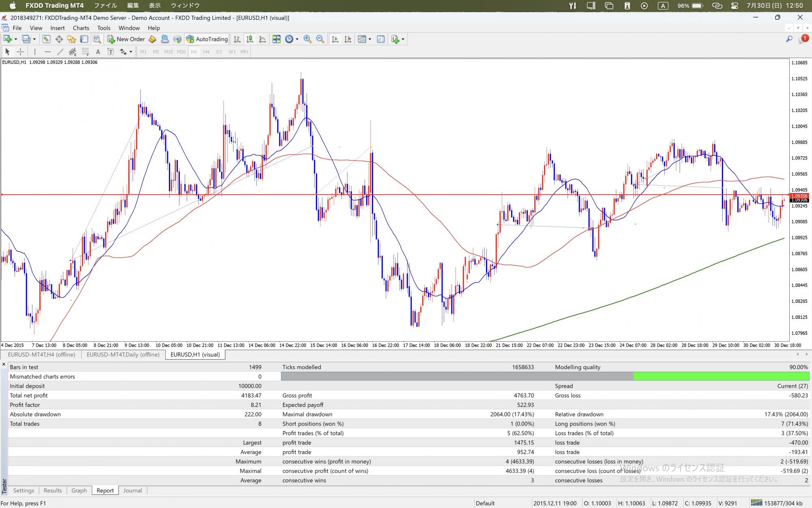Set timeframe to M1
This screenshot has height=508, width=812.
pos(143,52)
